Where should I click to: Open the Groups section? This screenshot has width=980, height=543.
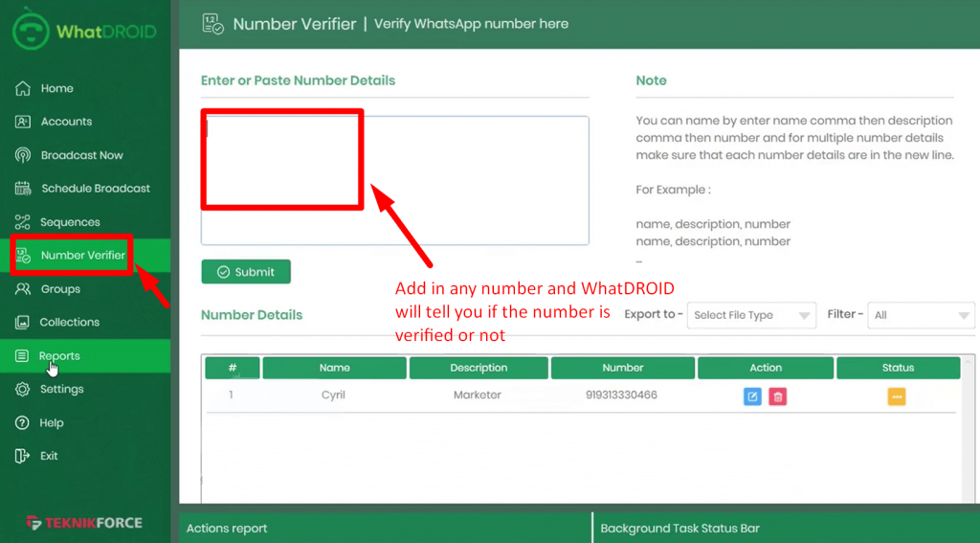click(60, 289)
